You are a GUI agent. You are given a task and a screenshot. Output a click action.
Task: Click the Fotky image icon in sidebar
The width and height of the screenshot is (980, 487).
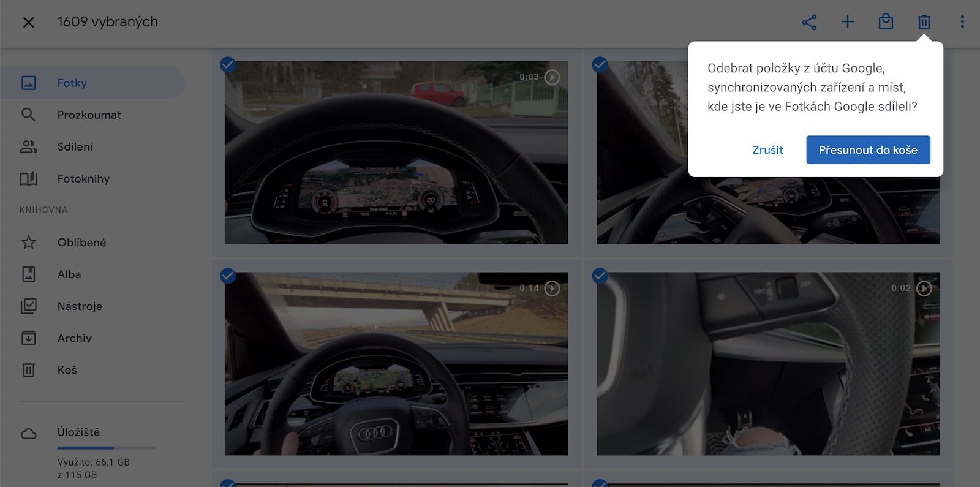29,83
